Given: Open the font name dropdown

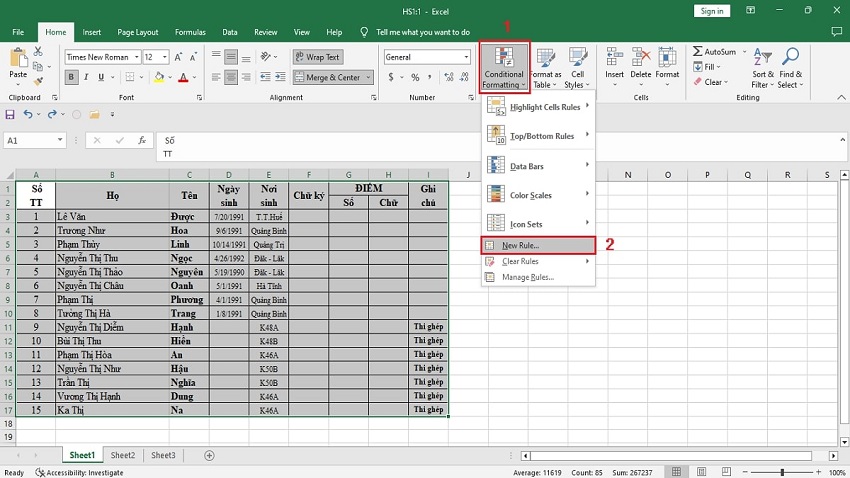Looking at the screenshot, I should (x=135, y=57).
